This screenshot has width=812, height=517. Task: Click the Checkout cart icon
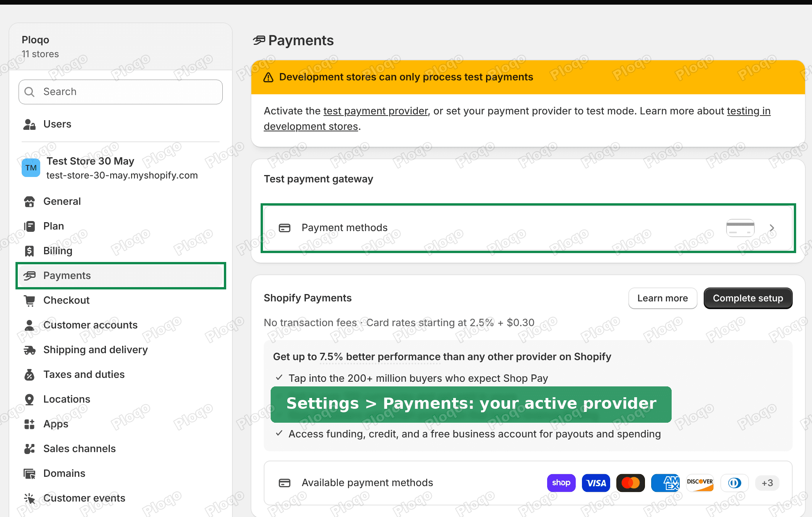tap(29, 300)
